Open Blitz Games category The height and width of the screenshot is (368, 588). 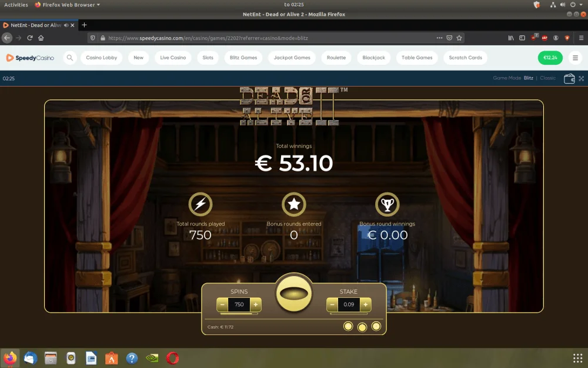click(x=243, y=58)
